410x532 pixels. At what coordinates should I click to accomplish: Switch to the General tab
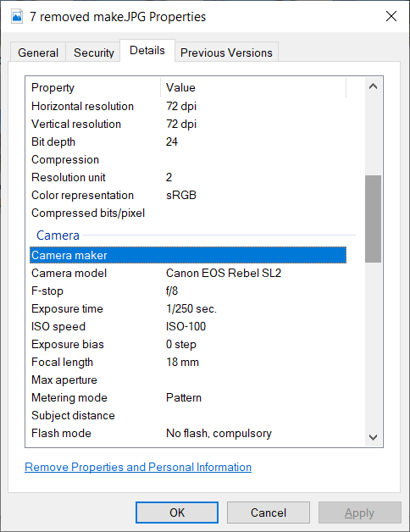(x=38, y=53)
